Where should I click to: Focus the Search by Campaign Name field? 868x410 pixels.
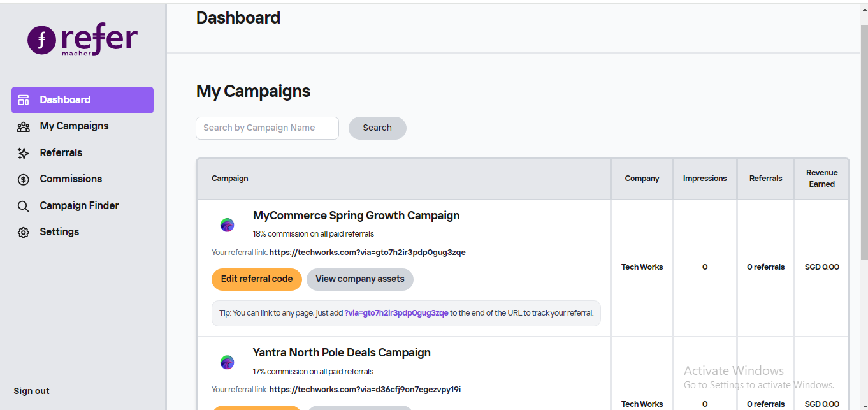tap(267, 128)
